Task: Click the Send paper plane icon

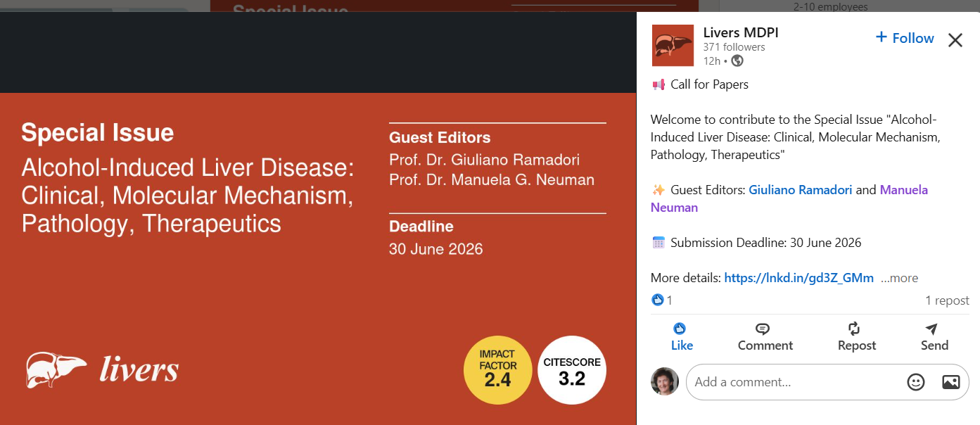Action: coord(931,329)
